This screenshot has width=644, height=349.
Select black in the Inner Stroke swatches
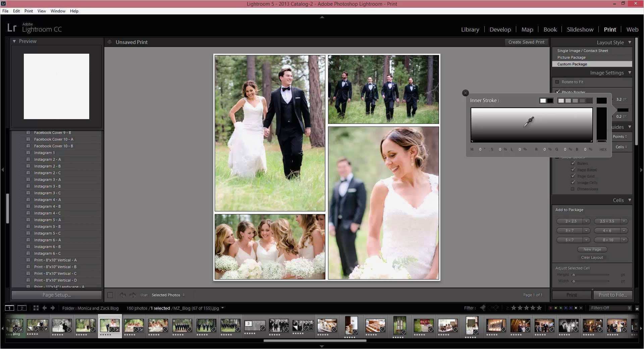point(550,100)
